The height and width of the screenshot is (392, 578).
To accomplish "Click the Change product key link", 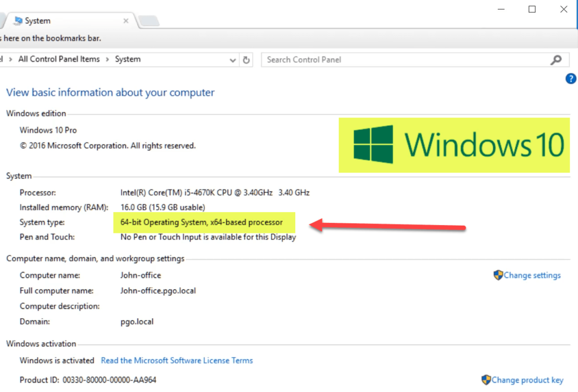I will [527, 380].
